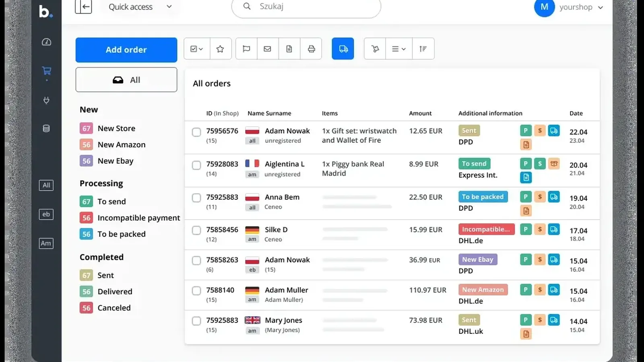Click the blue document icon in Aiglentina L row
This screenshot has height=362, width=644.
[526, 177]
